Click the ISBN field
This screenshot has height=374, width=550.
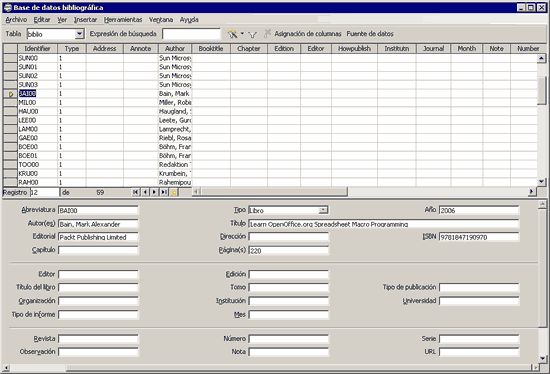(479, 237)
